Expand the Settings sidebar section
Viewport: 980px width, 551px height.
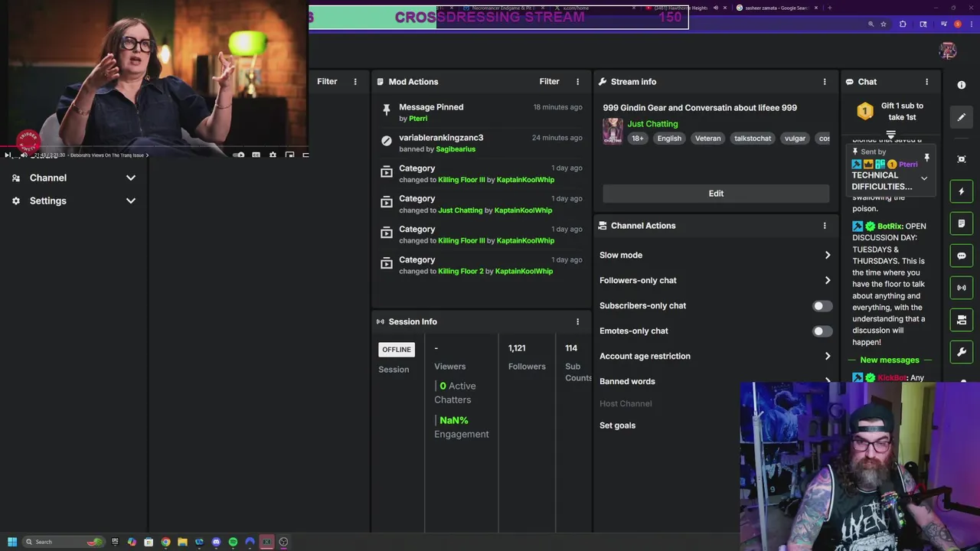[131, 201]
